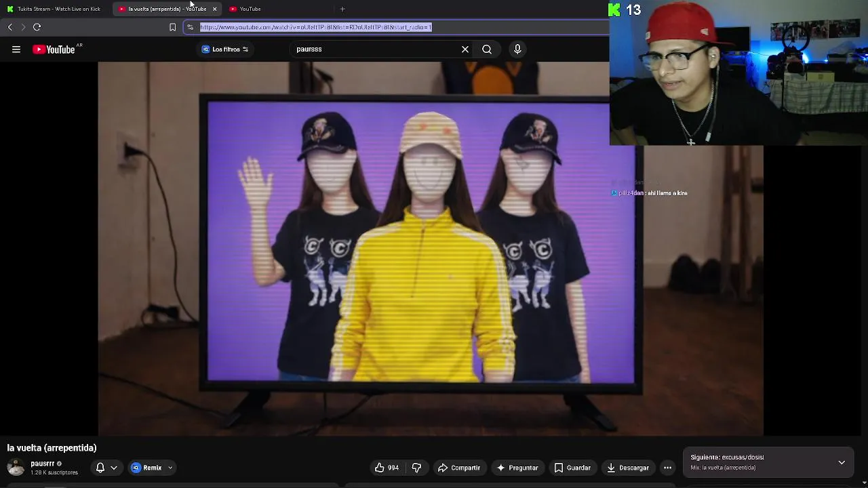The width and height of the screenshot is (868, 488).
Task: Like the video with thumbs up
Action: (387, 468)
